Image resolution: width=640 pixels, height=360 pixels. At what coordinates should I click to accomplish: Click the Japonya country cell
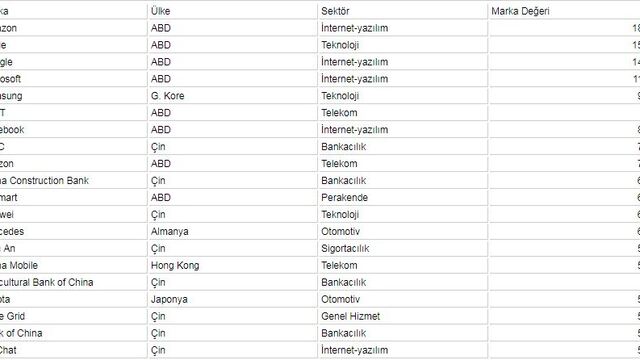point(169,299)
